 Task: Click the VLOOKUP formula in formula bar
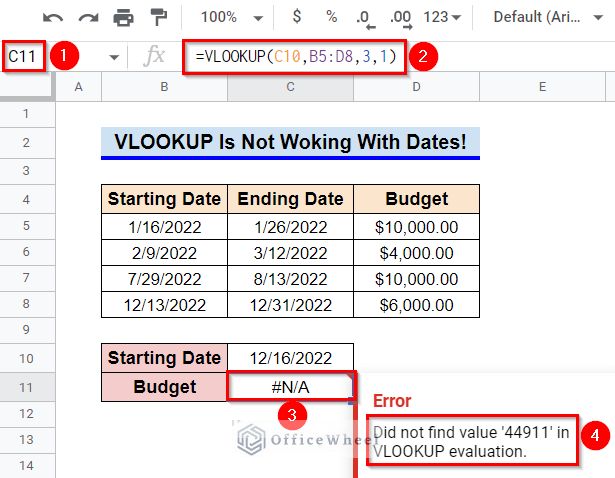(296, 57)
